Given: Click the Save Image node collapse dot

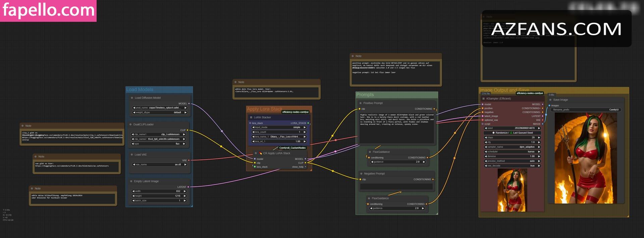Looking at the screenshot, I should [x=550, y=100].
